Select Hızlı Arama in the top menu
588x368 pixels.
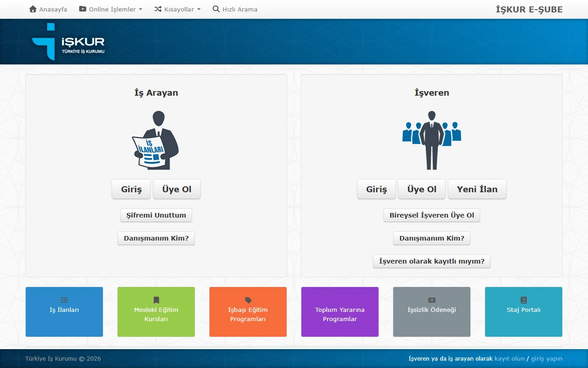point(240,9)
